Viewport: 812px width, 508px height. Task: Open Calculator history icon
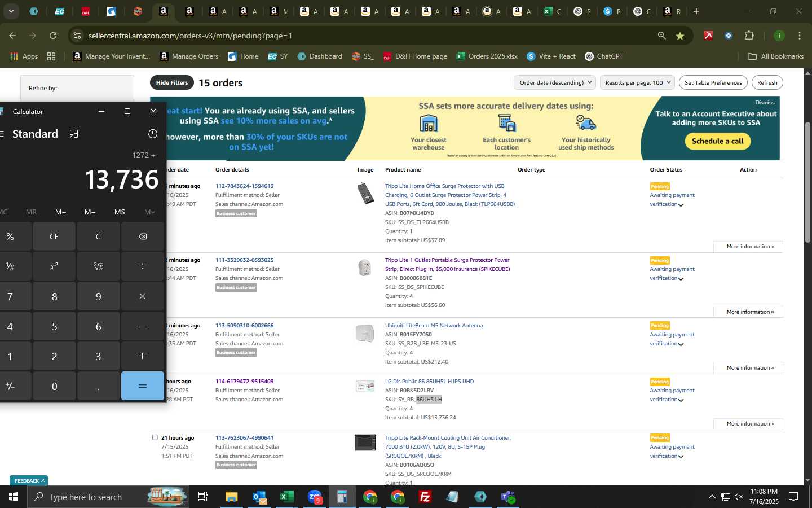(152, 134)
